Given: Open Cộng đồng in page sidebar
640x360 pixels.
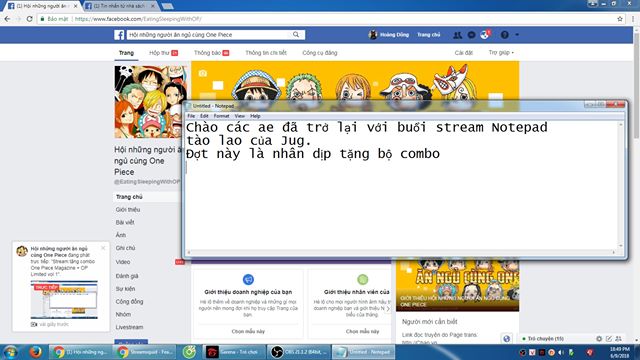Looking at the screenshot, I should point(129,301).
